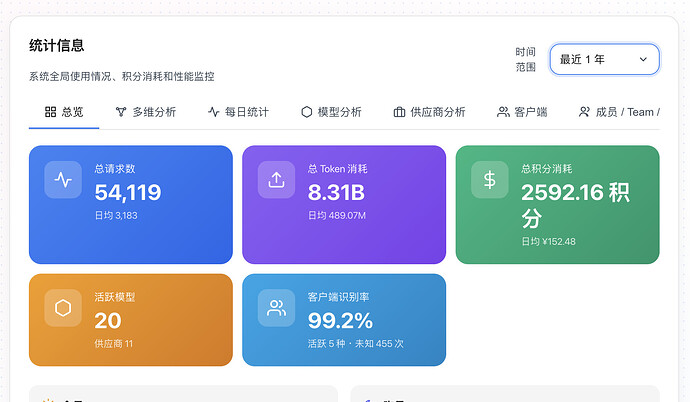Click the 2592.16 积分 value

pyautogui.click(x=576, y=205)
